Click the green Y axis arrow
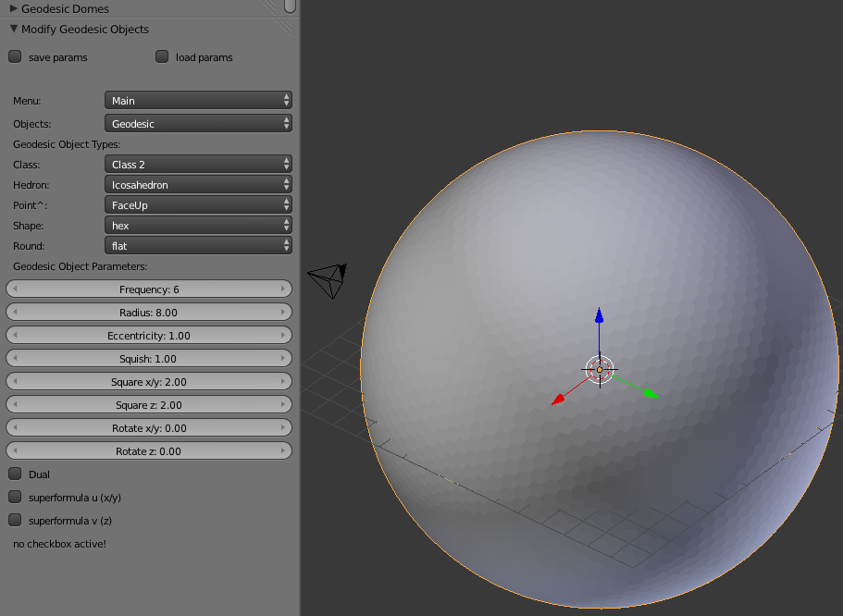The height and width of the screenshot is (616, 843). (x=651, y=393)
